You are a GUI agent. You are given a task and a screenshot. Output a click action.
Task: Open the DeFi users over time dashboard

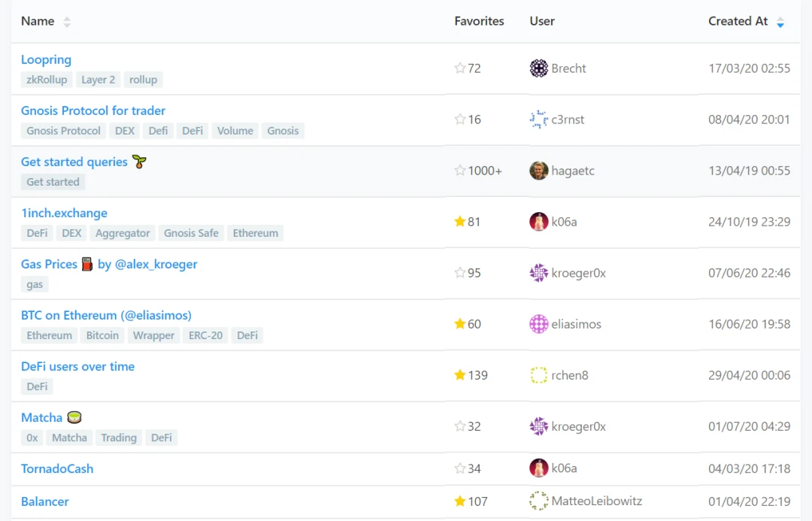pyautogui.click(x=77, y=367)
